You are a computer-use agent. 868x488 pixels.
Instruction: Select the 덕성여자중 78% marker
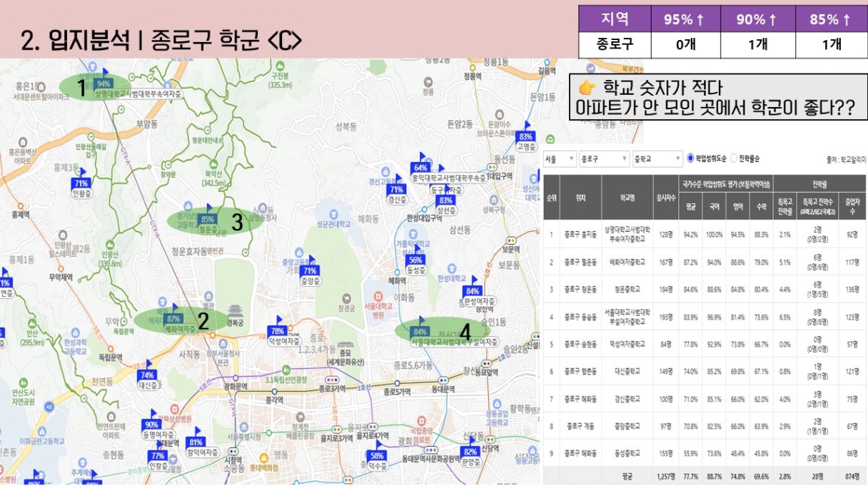click(278, 331)
